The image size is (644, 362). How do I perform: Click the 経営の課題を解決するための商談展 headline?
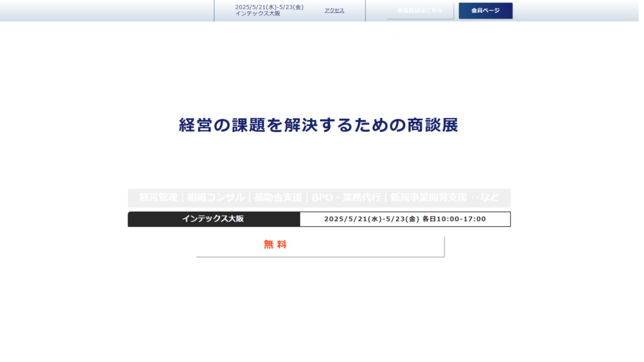(x=318, y=126)
